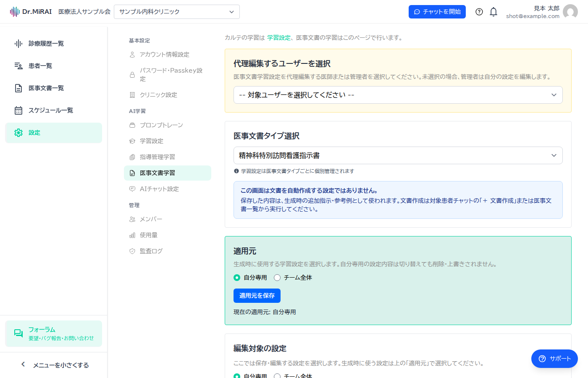Open 監査ログ menu item
Viewport: 588px width, 378px height.
[x=168, y=251]
